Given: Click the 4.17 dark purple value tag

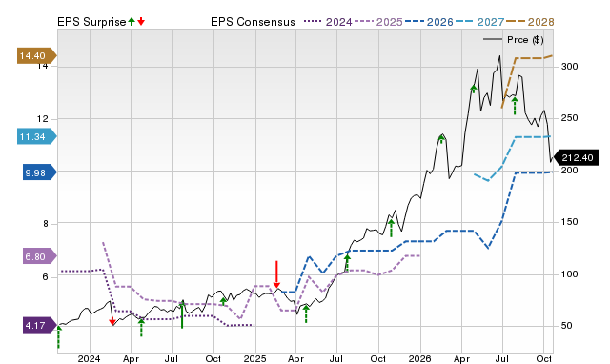Looking at the screenshot, I should tap(39, 326).
